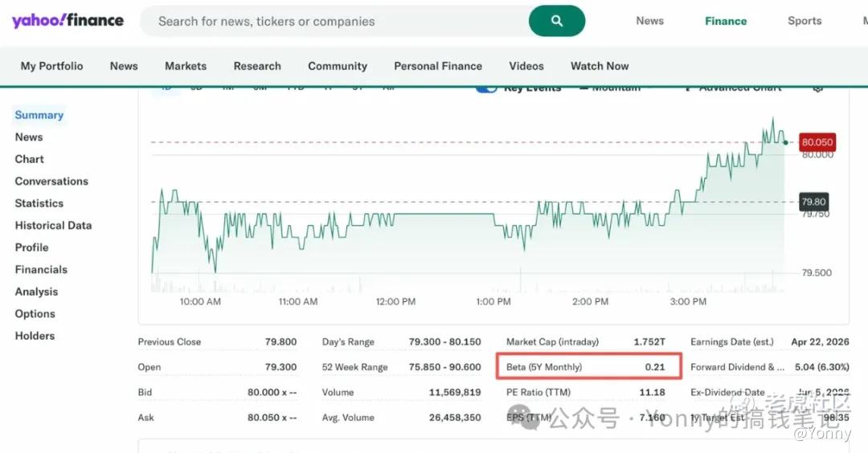Open the Holders sidebar page
The height and width of the screenshot is (453, 868).
tap(35, 336)
